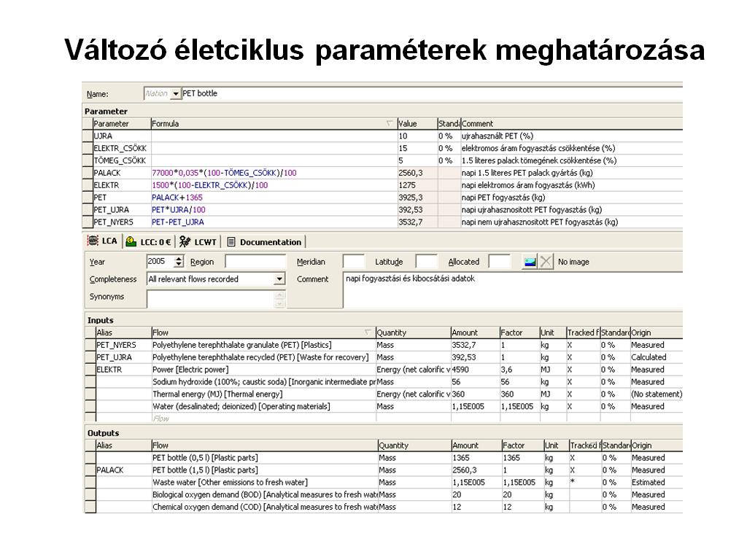The width and height of the screenshot is (747, 560).
Task: Switch to the LCWT tab
Action: [198, 242]
